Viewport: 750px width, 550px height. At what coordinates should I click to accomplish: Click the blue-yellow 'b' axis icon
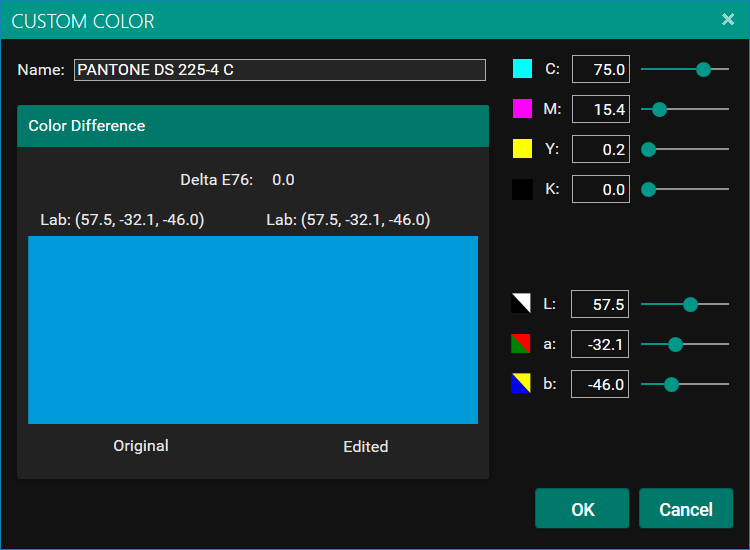521,384
